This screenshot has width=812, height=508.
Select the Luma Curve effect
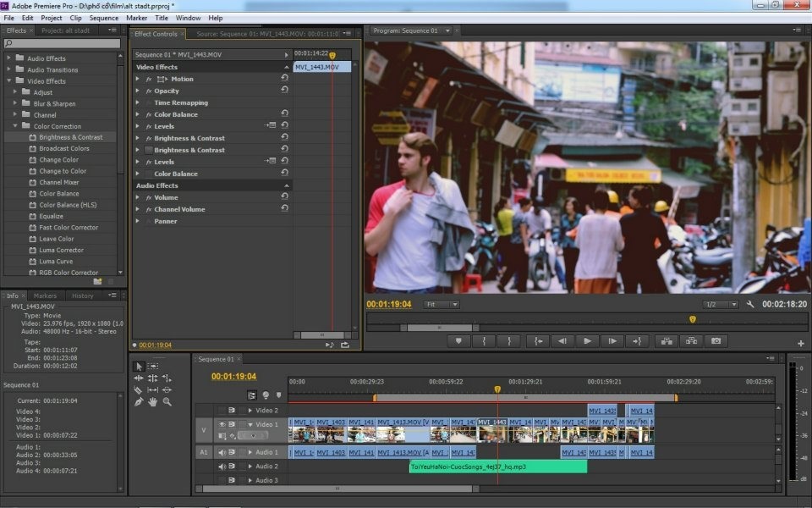click(x=56, y=262)
